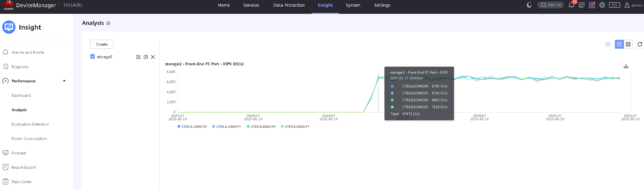The width and height of the screenshot is (644, 190).
Task: Open the EN language selector
Action: [x=615, y=5]
